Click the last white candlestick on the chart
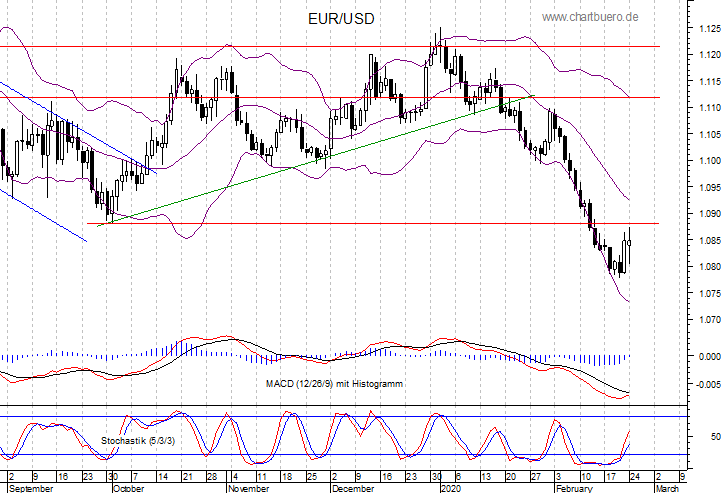 629,250
